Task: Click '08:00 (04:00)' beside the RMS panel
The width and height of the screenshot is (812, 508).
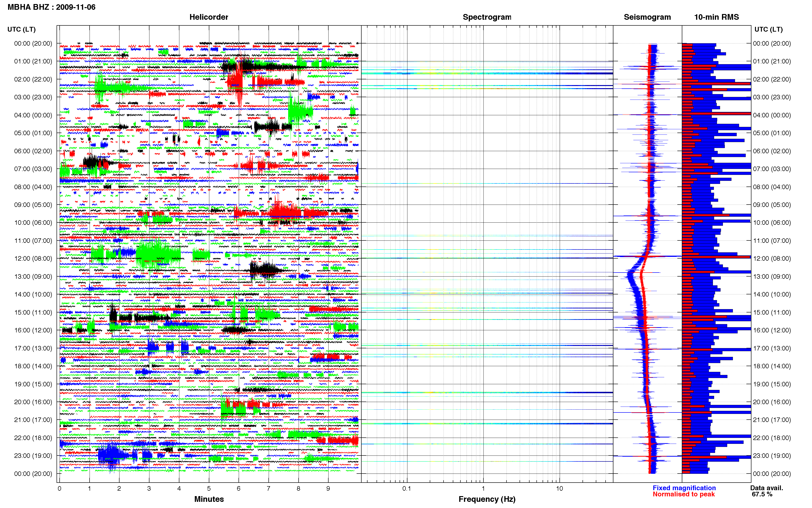Action: tap(772, 187)
